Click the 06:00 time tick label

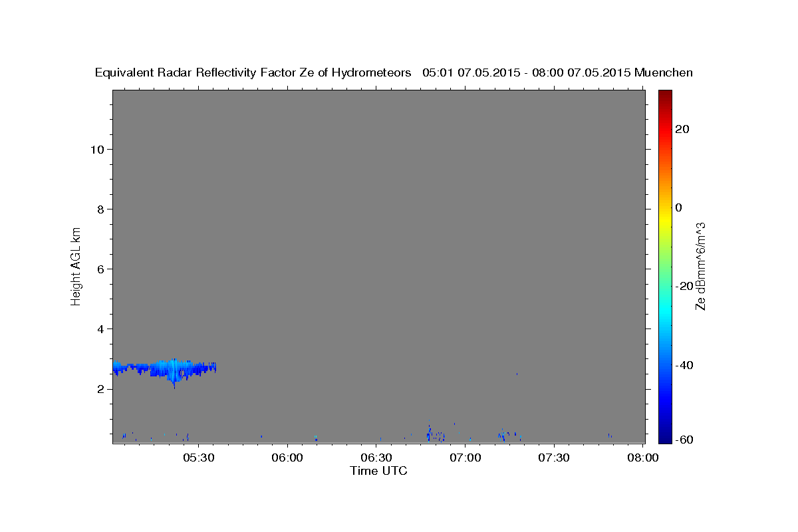click(x=288, y=458)
